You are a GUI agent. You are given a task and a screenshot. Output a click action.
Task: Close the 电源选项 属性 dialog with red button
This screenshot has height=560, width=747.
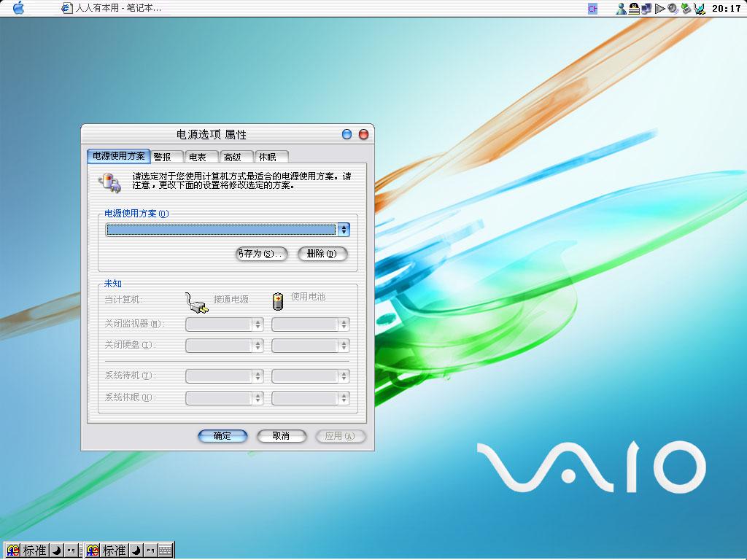click(363, 134)
